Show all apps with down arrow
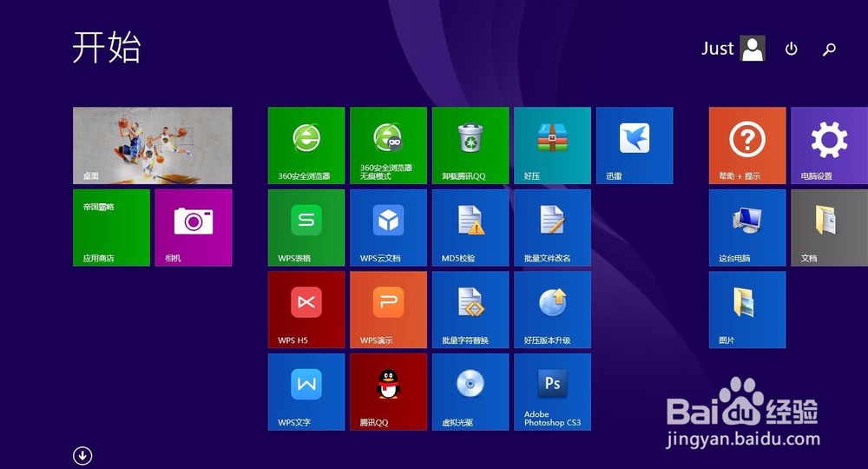868x469 pixels. pyautogui.click(x=82, y=456)
